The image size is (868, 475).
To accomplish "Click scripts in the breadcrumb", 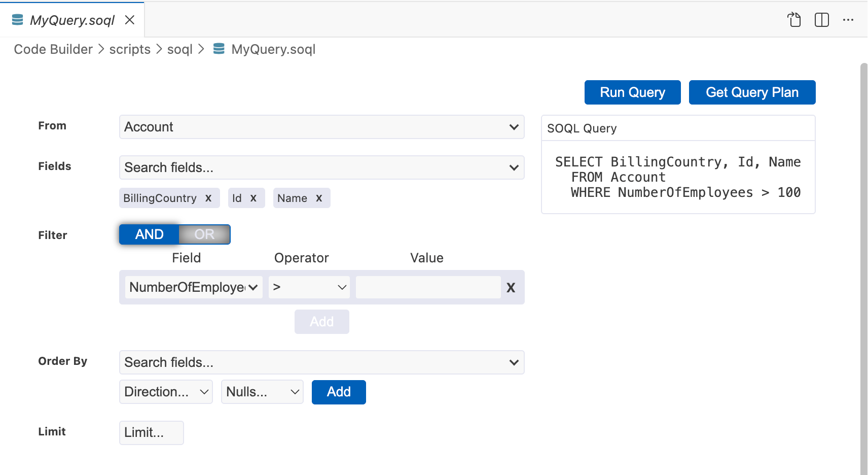I will coord(130,49).
